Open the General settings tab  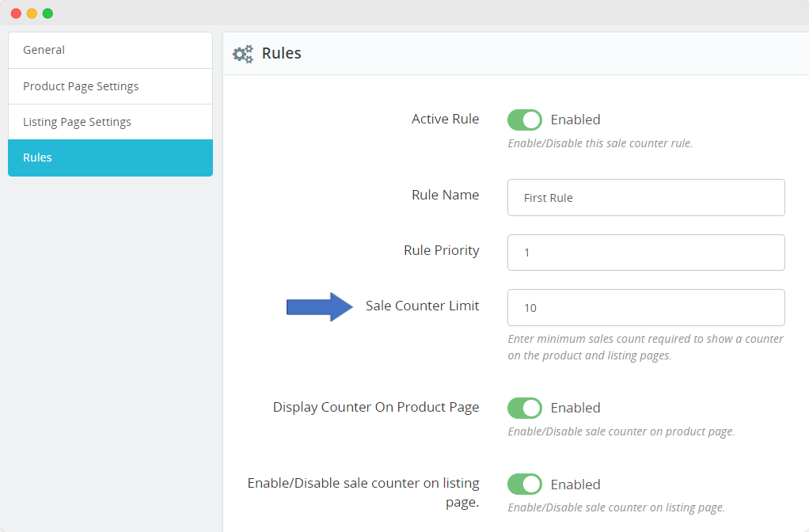[x=110, y=50]
